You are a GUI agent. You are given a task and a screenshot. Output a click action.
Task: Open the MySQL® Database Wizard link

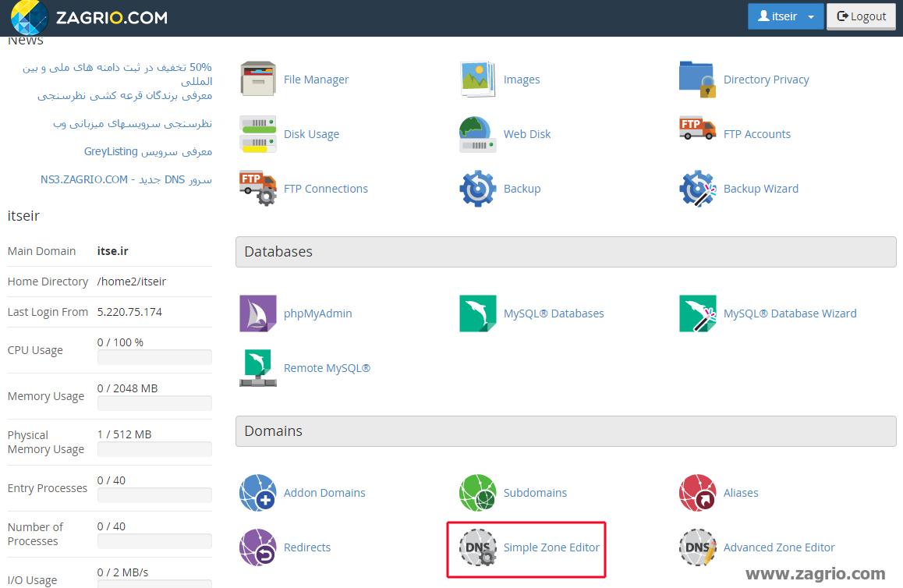(790, 313)
